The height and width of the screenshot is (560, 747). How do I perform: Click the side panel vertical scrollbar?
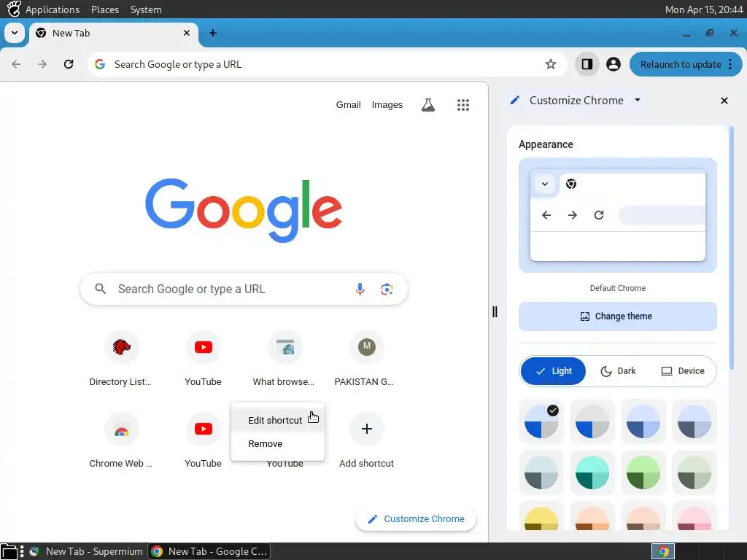pyautogui.click(x=731, y=248)
